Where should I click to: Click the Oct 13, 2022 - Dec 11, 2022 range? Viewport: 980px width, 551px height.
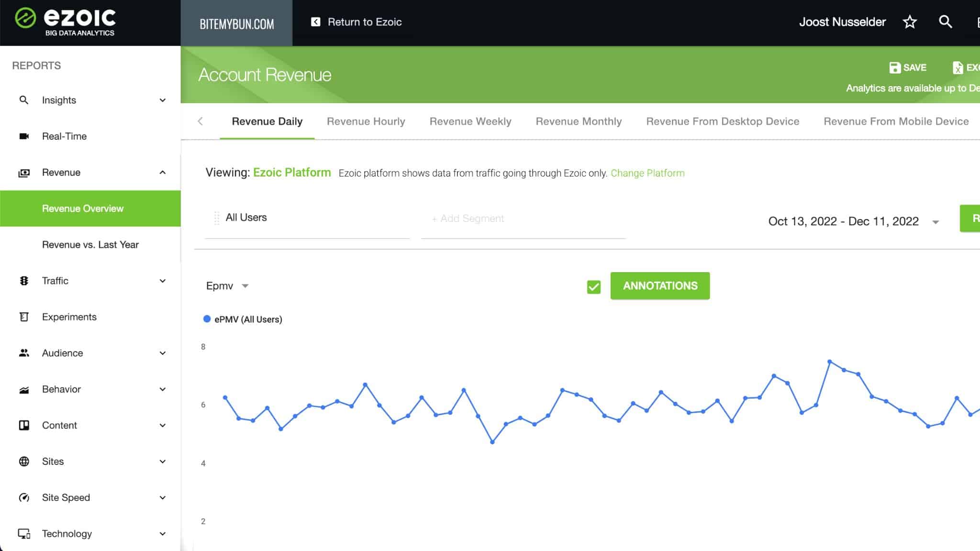843,221
